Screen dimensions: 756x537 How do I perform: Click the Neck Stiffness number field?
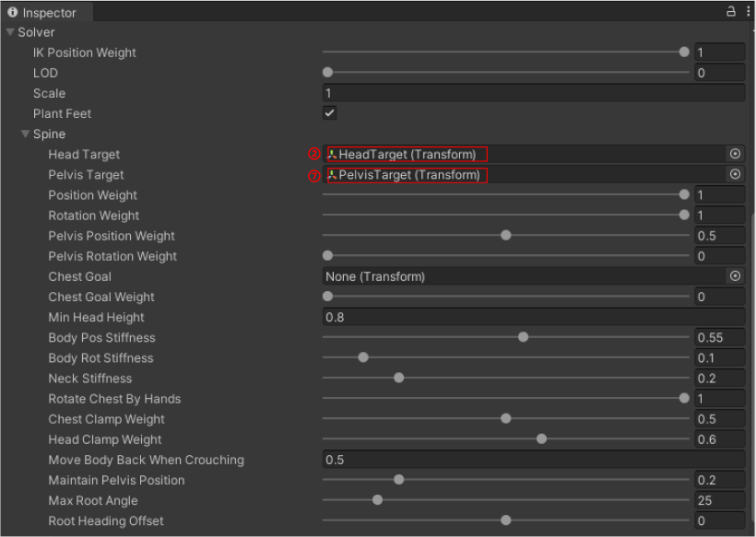(x=720, y=378)
